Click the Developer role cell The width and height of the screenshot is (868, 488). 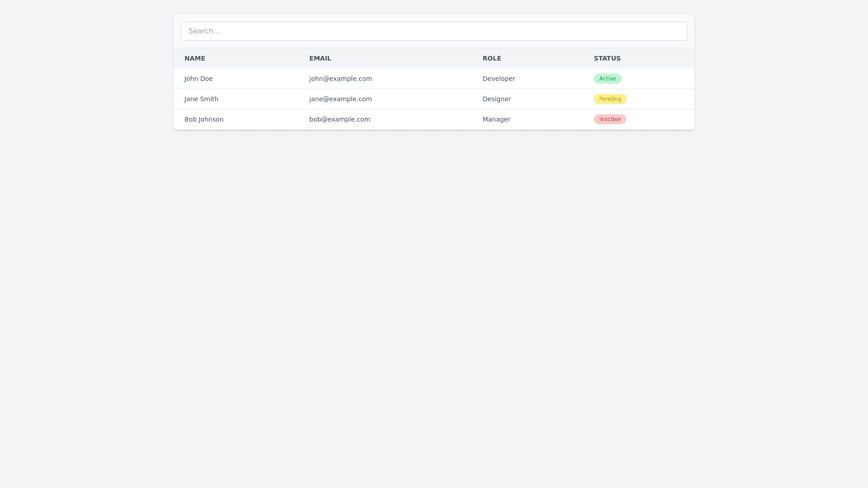499,79
